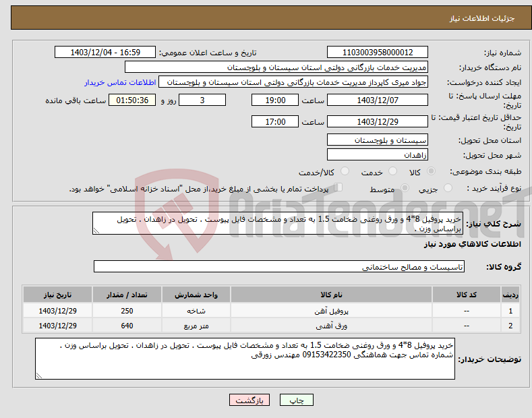Click the need date cell in ورق آهنی row
Screen dimensions: 532x418
(57, 326)
